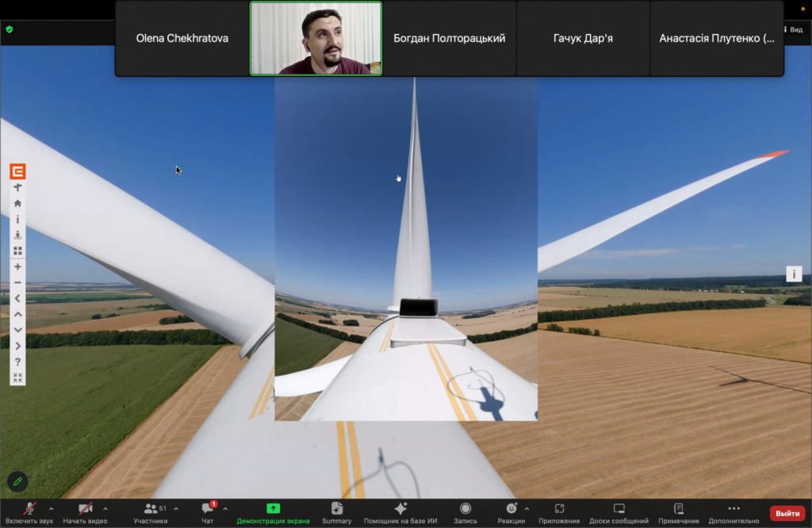The image size is (812, 528).
Task: Zoom in with the plus icon
Action: point(17,267)
